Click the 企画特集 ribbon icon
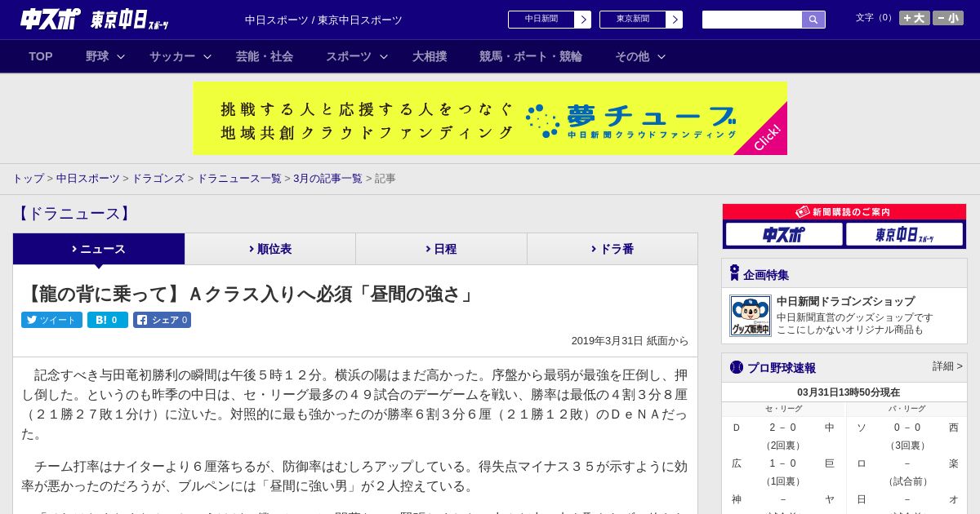Screen dimensions: 980x514 tap(734, 273)
